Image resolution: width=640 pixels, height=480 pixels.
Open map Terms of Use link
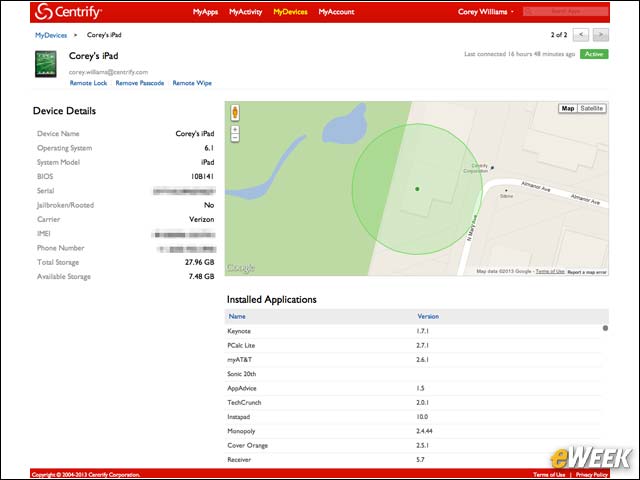(550, 271)
